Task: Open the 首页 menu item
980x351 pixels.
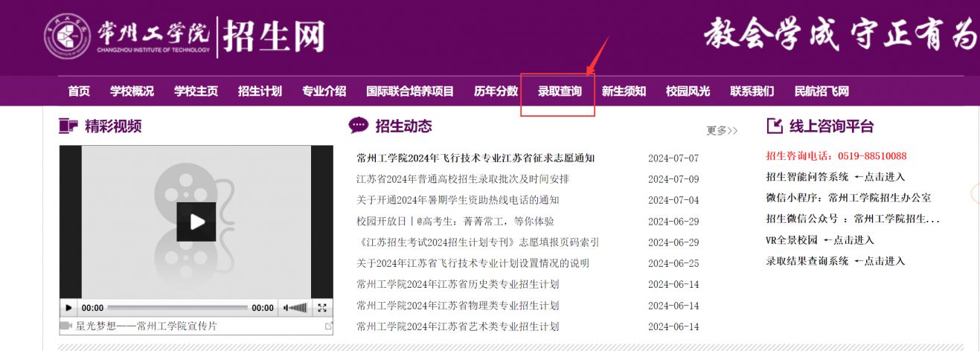Action: 79,91
